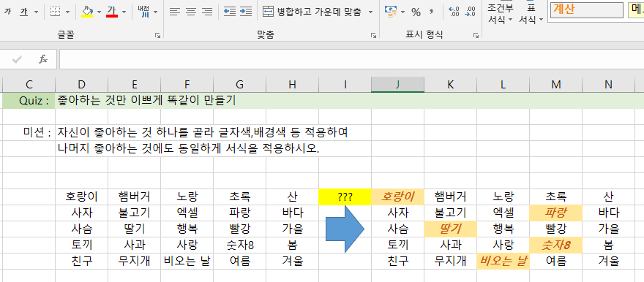Select 빨강 cell in column G
The width and height of the screenshot is (644, 282).
[x=239, y=229]
